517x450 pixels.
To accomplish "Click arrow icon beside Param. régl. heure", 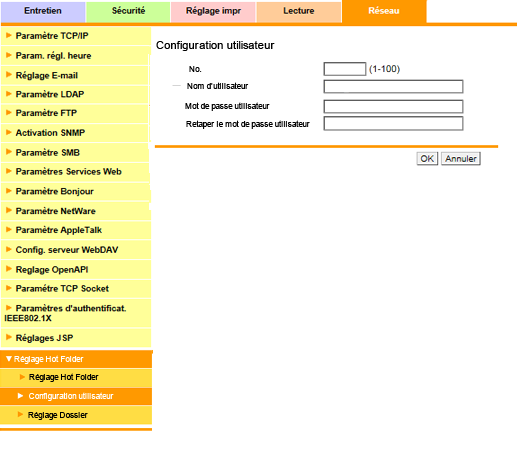I will coord(9,55).
